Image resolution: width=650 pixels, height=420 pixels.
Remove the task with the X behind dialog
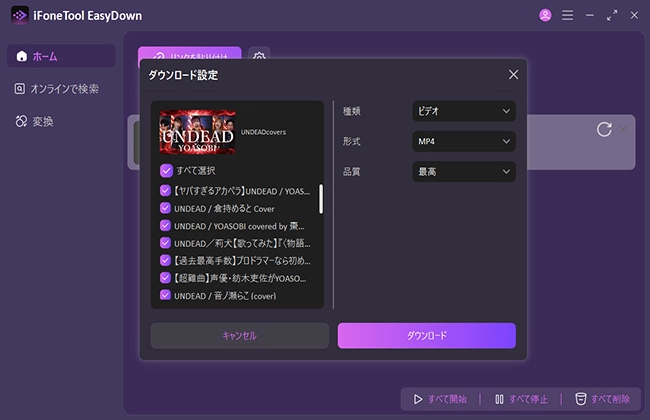tap(623, 129)
